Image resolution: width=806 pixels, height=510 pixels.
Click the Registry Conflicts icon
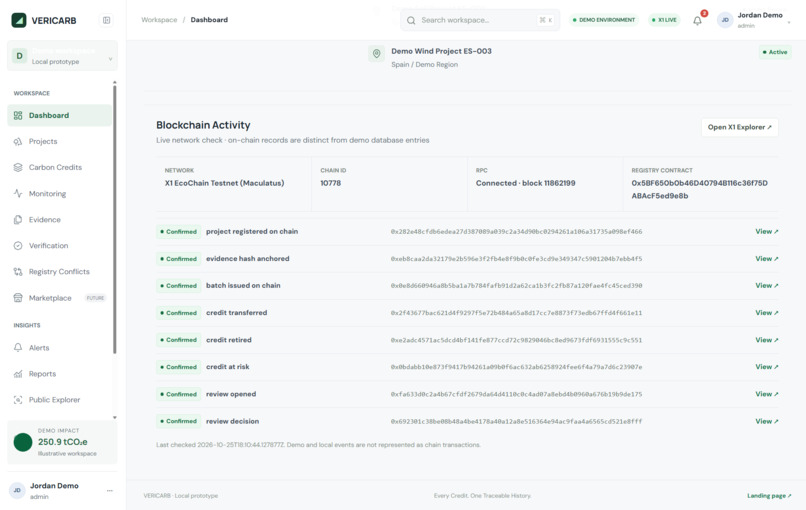[x=18, y=271]
